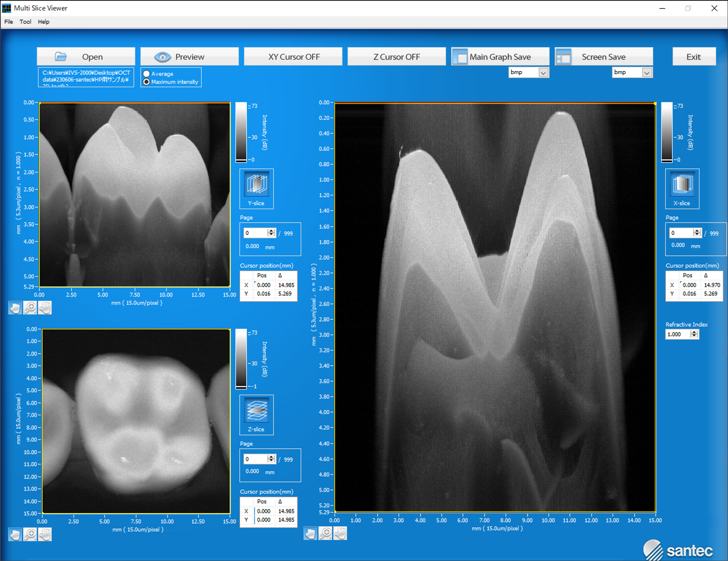Viewport: 728px width, 561px height.
Task: Choose the pan hand tool under Z-slice graph
Action: click(45, 534)
